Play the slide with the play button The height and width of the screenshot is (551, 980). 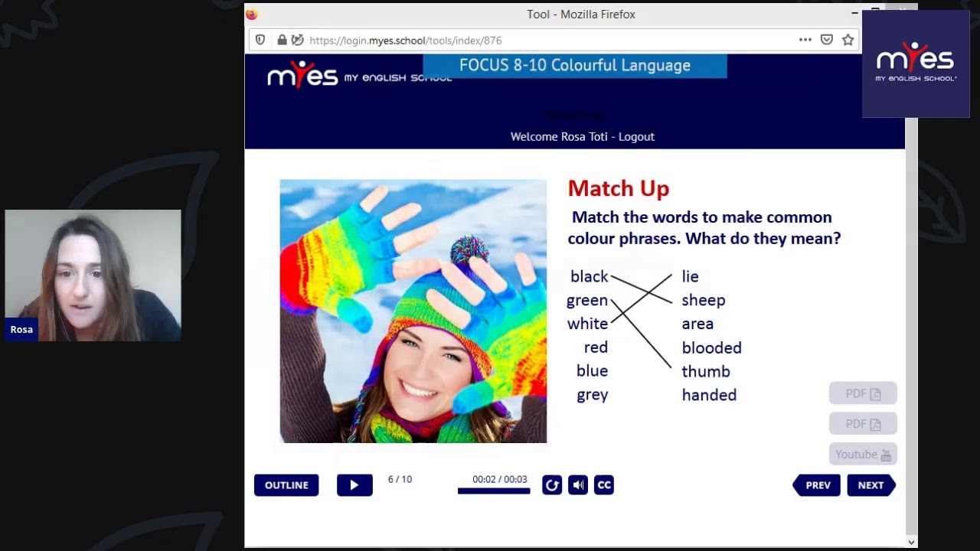click(354, 485)
